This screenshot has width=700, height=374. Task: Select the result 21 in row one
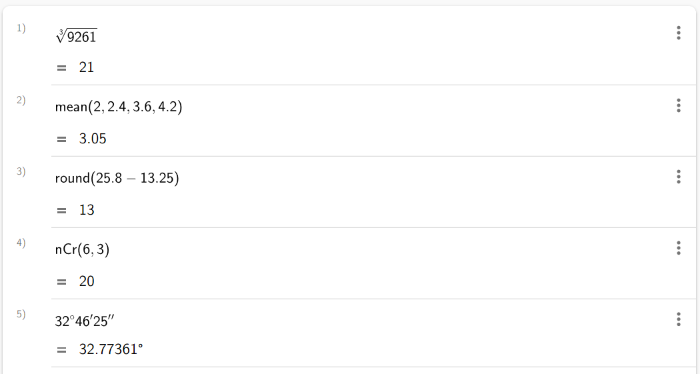[x=87, y=67]
